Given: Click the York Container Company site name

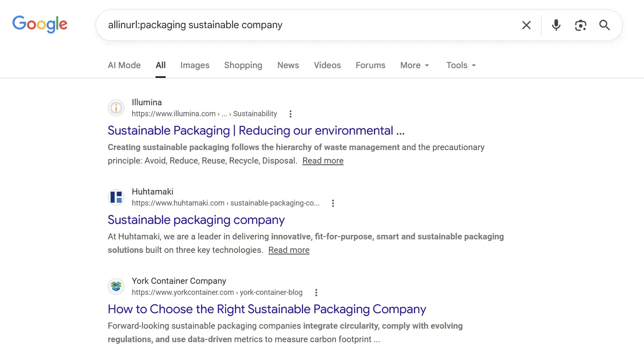Looking at the screenshot, I should click(179, 281).
